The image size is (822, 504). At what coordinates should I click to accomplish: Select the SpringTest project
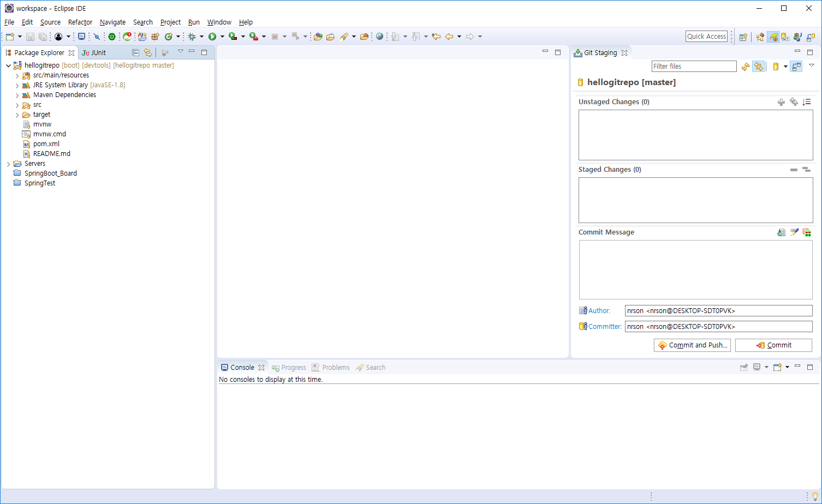pos(40,183)
